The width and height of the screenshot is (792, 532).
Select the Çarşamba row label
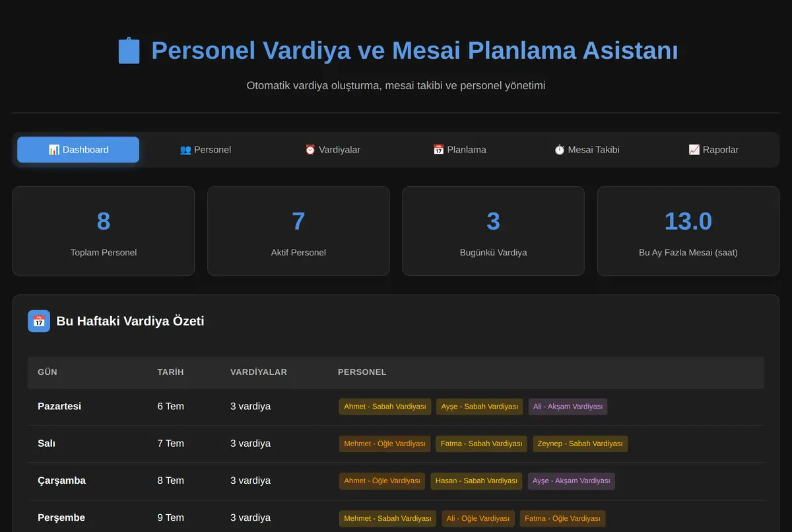click(62, 481)
